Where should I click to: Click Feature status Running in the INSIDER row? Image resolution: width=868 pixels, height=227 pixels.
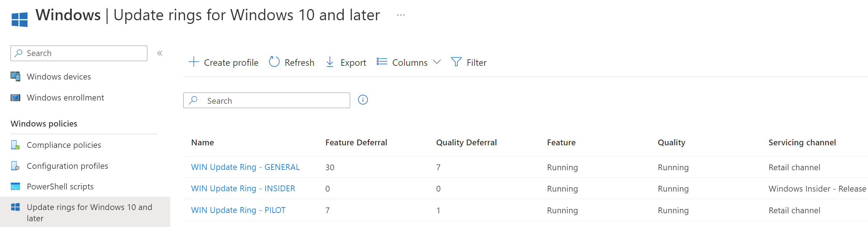562,189
